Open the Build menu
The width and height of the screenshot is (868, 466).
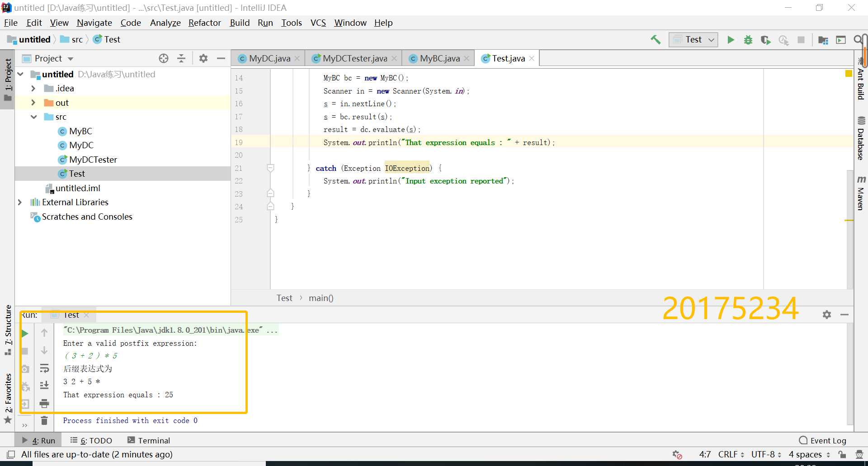(240, 23)
